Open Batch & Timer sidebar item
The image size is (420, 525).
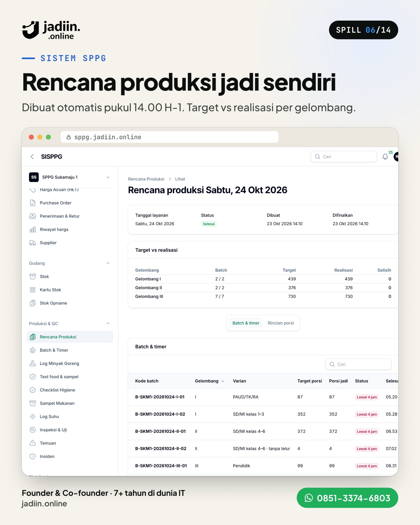(x=70, y=350)
